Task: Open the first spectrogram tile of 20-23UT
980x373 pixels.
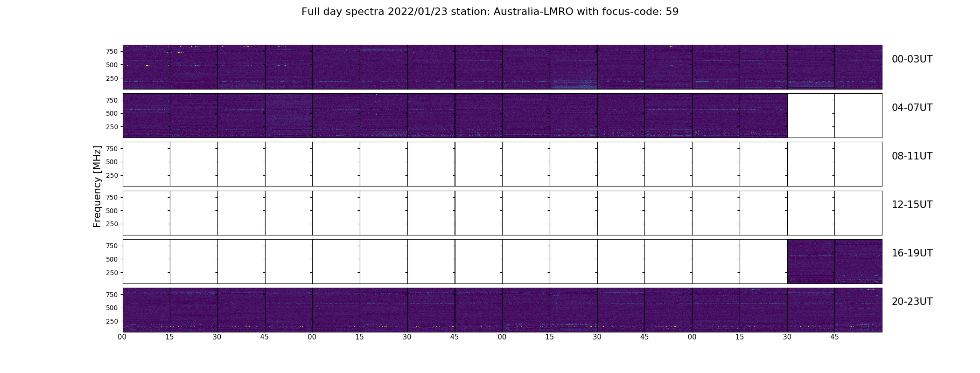Action: 147,310
